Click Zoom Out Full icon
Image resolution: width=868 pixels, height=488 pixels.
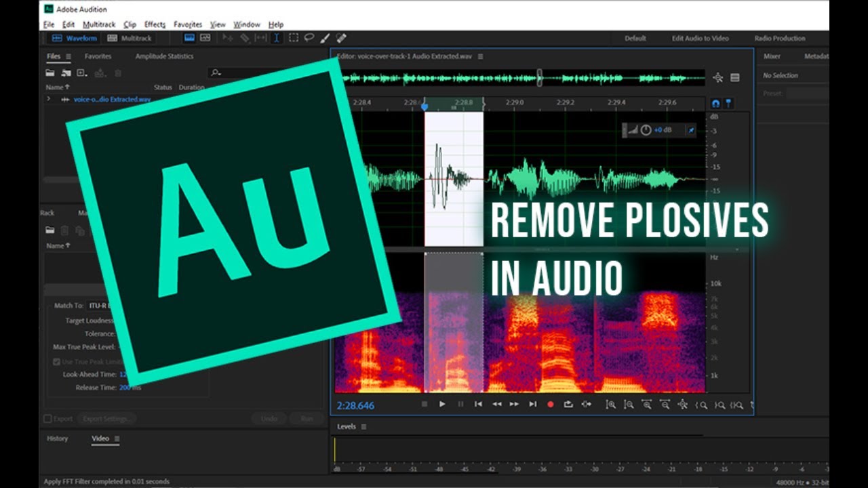[683, 405]
